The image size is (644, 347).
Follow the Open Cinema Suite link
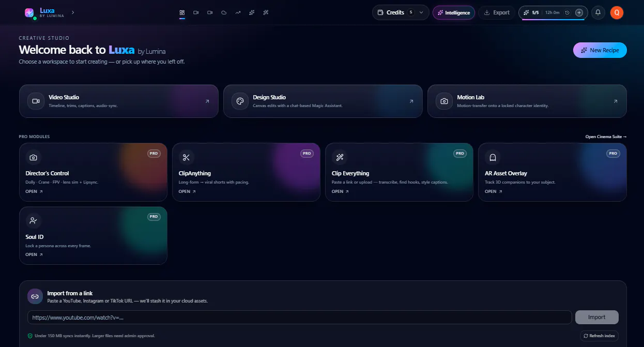click(606, 137)
